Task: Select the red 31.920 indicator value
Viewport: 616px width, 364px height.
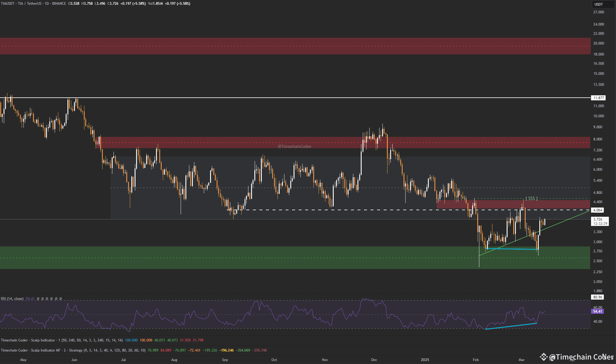Action: (x=185, y=340)
